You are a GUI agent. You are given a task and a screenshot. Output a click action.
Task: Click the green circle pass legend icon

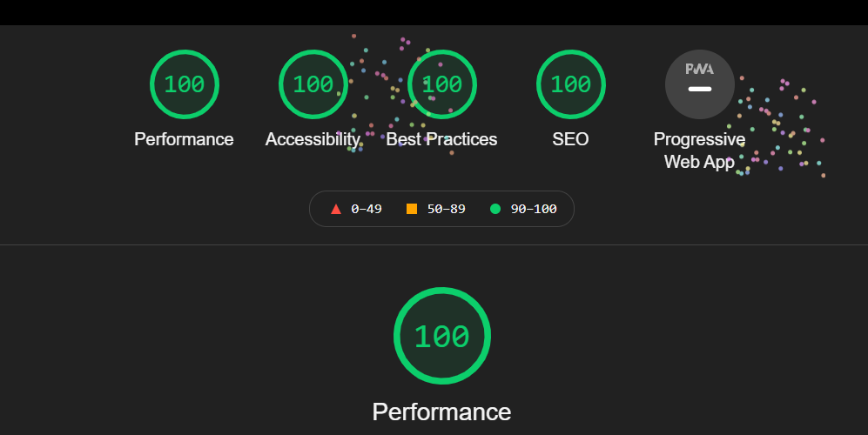[x=495, y=209]
